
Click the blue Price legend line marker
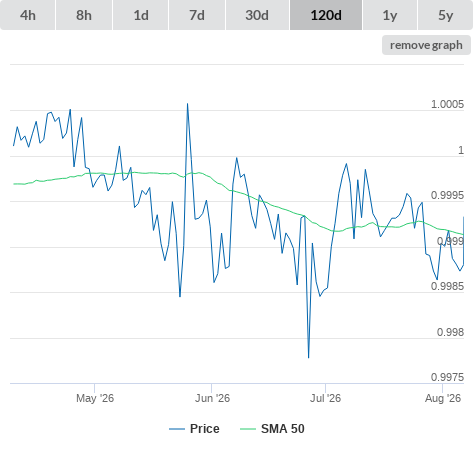click(x=177, y=429)
